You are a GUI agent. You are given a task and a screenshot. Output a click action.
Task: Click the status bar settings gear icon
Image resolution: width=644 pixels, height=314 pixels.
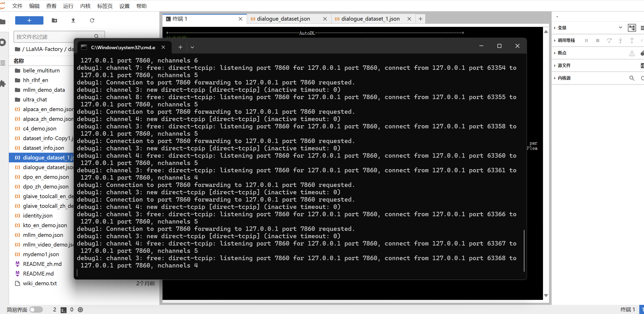pyautogui.click(x=80, y=310)
